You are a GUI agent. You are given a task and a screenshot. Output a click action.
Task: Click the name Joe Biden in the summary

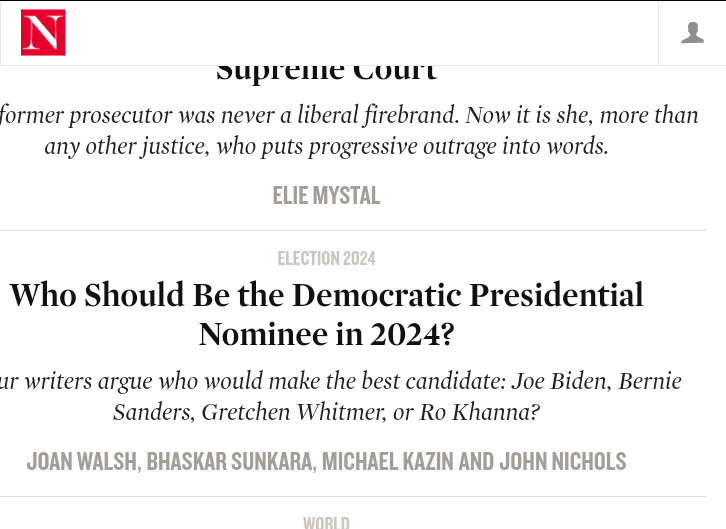point(561,382)
